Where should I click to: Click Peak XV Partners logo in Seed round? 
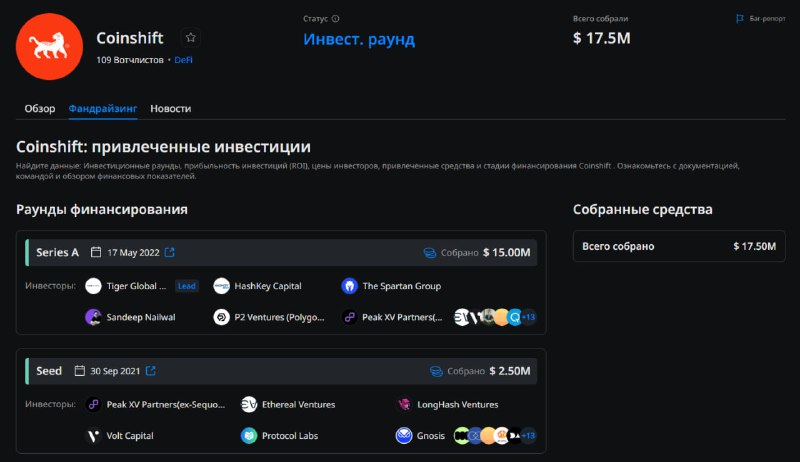pyautogui.click(x=93, y=404)
